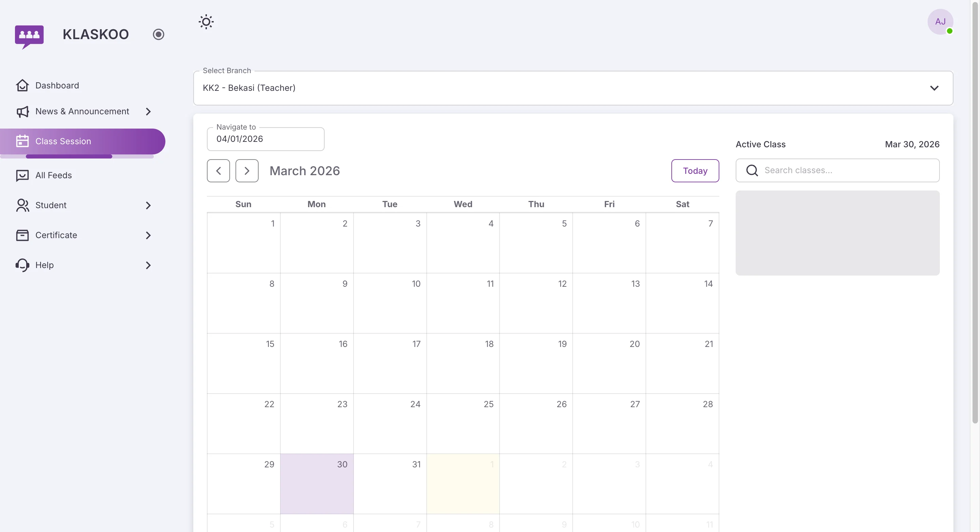
Task: Open All Feeds via its inbox icon
Action: click(x=22, y=175)
